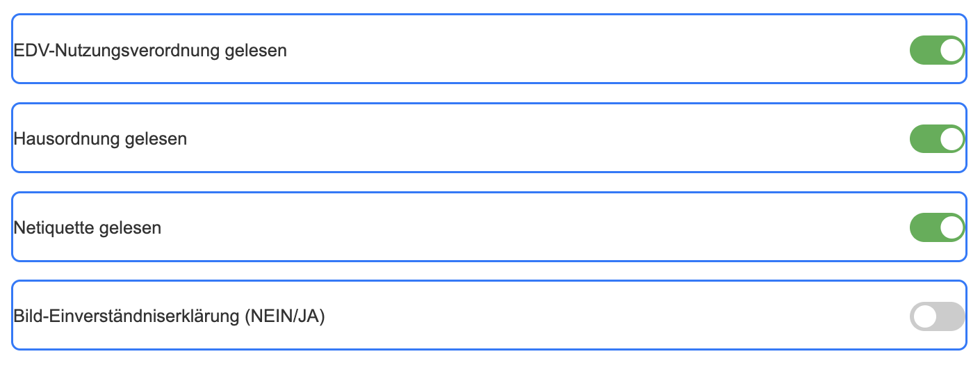
Task: Click the Bild-Einverständniserklärung (NEIN/JA) label
Action: 170,316
